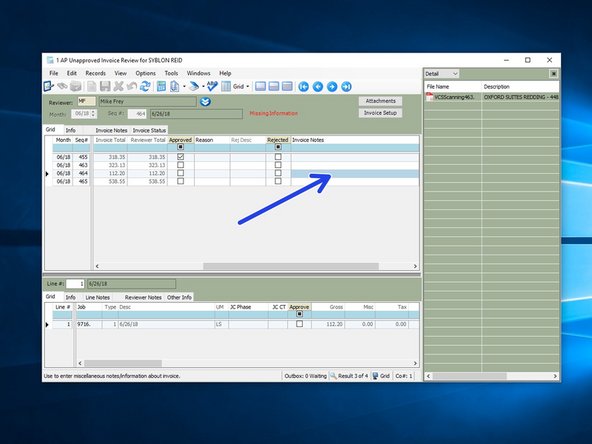Open the Tools menu
This screenshot has height=444, width=592.
(171, 73)
